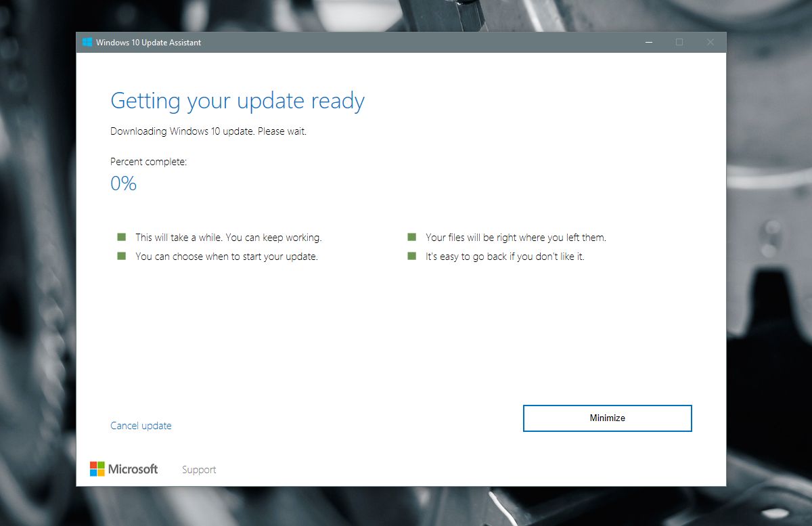Image resolution: width=812 pixels, height=526 pixels.
Task: Click green bullet beside "Your files will be"
Action: [x=411, y=237]
